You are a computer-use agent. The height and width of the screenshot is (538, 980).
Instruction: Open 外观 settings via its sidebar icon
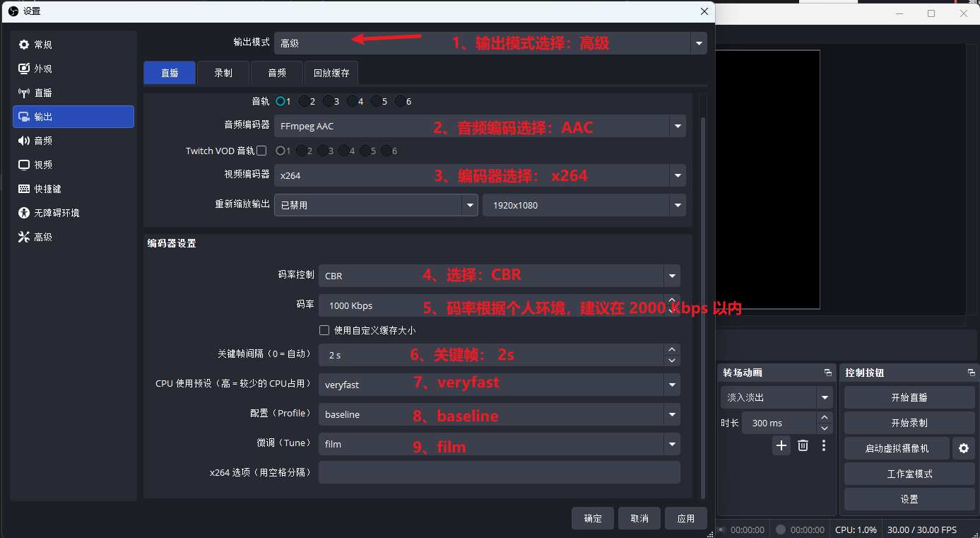click(x=24, y=69)
